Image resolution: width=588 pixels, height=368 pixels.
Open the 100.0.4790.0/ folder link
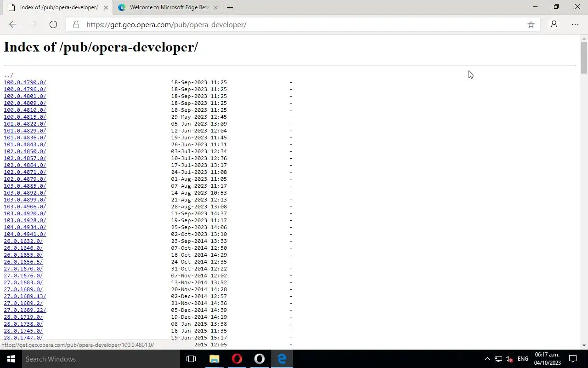(x=25, y=82)
